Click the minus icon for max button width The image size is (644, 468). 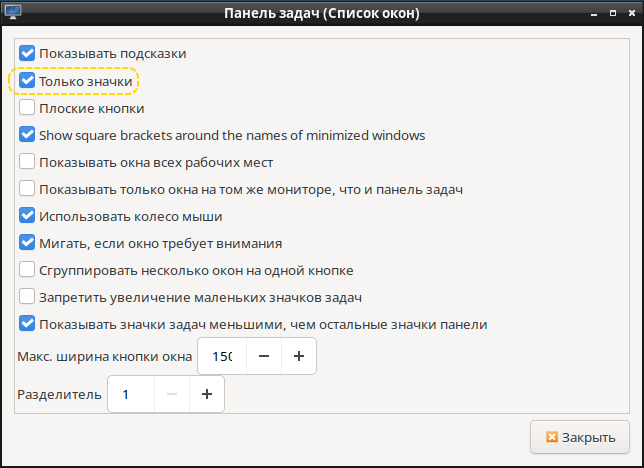tap(262, 356)
